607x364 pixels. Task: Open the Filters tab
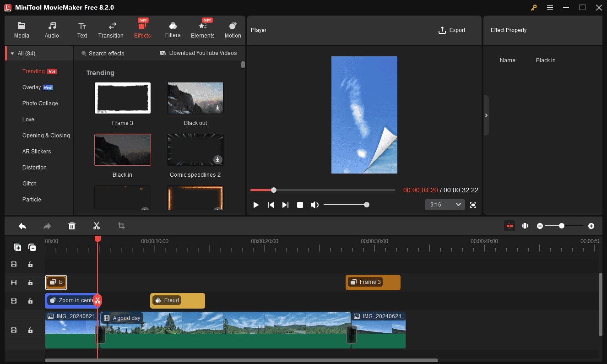click(173, 30)
